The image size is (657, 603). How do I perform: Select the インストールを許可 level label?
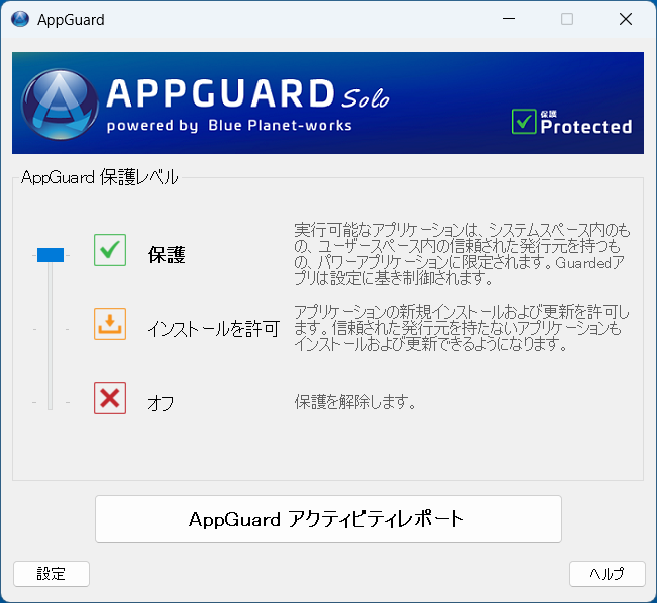coord(213,328)
